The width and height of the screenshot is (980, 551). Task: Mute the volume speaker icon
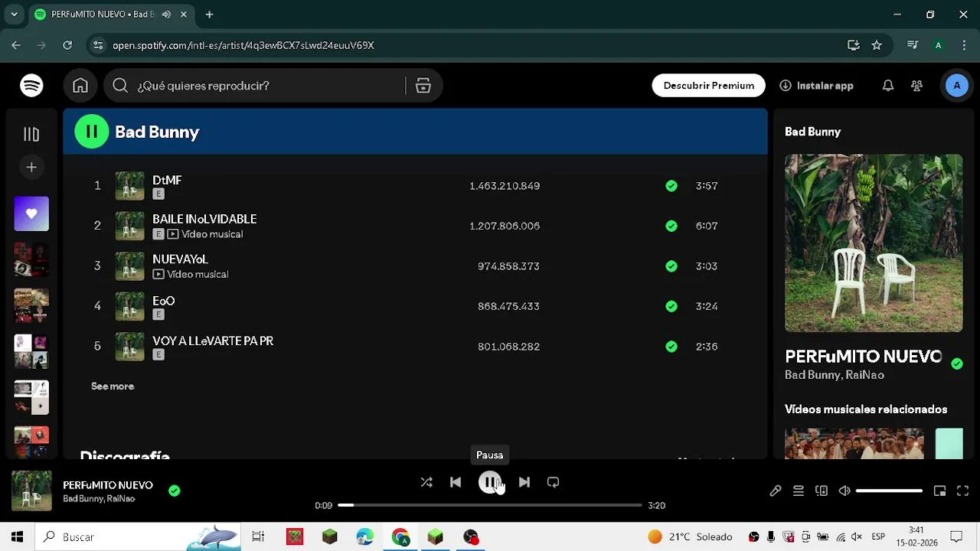point(844,491)
